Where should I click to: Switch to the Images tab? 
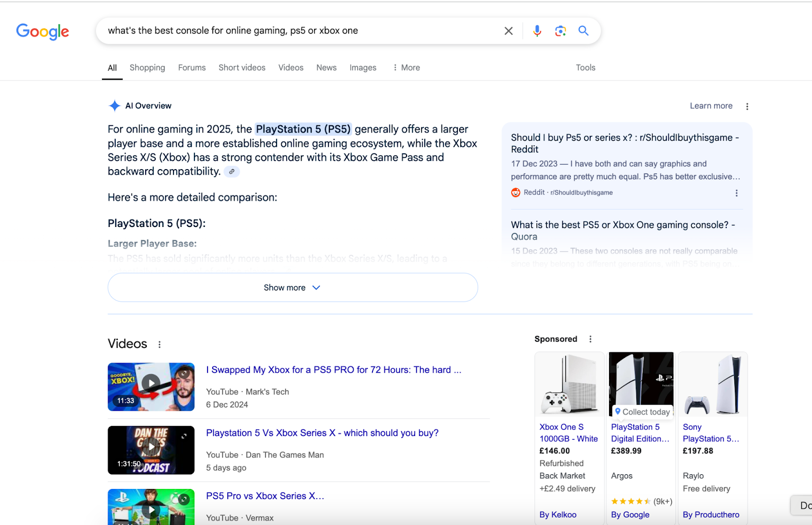(x=363, y=68)
